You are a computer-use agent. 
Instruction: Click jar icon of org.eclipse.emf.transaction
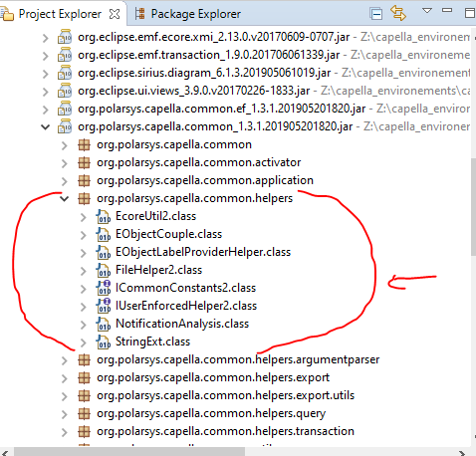[x=65, y=55]
